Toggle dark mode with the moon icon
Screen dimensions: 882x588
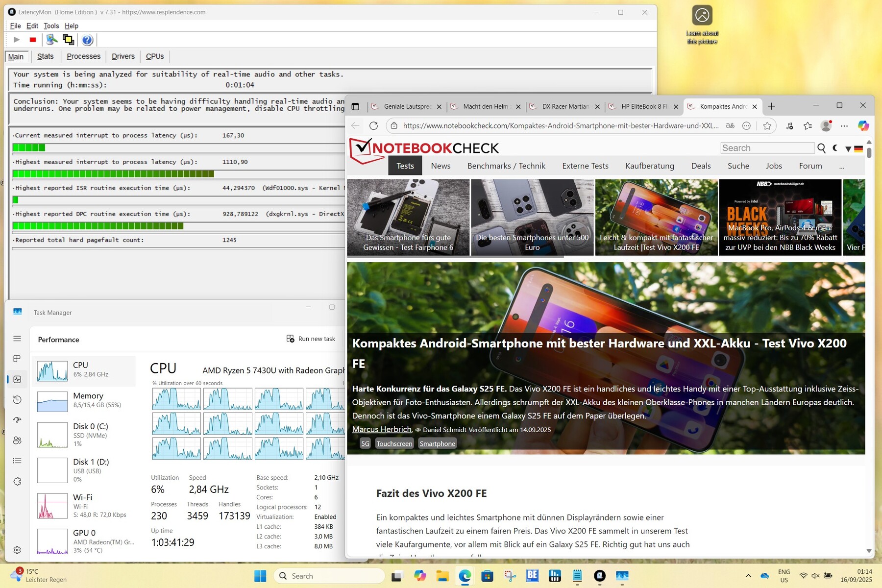(835, 148)
